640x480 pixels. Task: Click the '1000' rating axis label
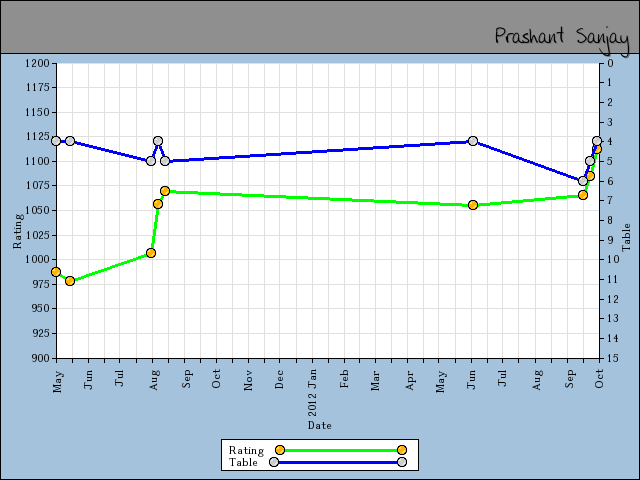pyautogui.click(x=37, y=259)
